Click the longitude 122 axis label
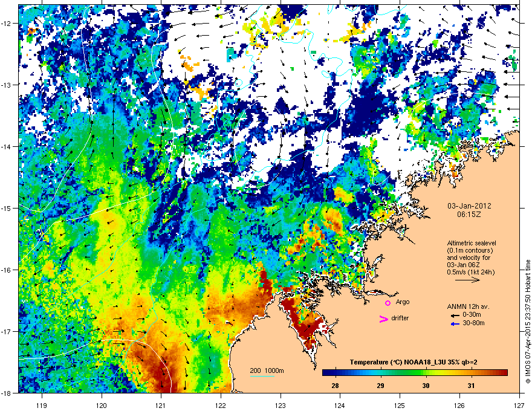The width and height of the screenshot is (532, 411). [x=221, y=405]
